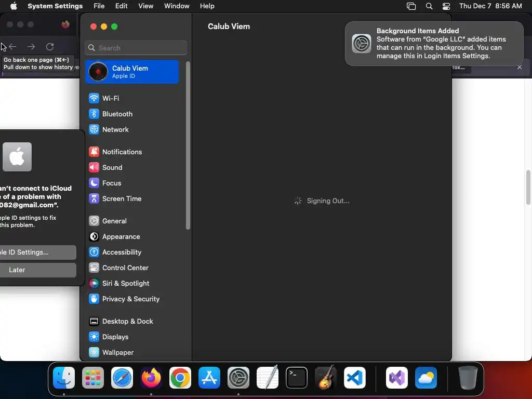This screenshot has height=399, width=532.
Task: Select Appearance settings
Action: coord(132,237)
